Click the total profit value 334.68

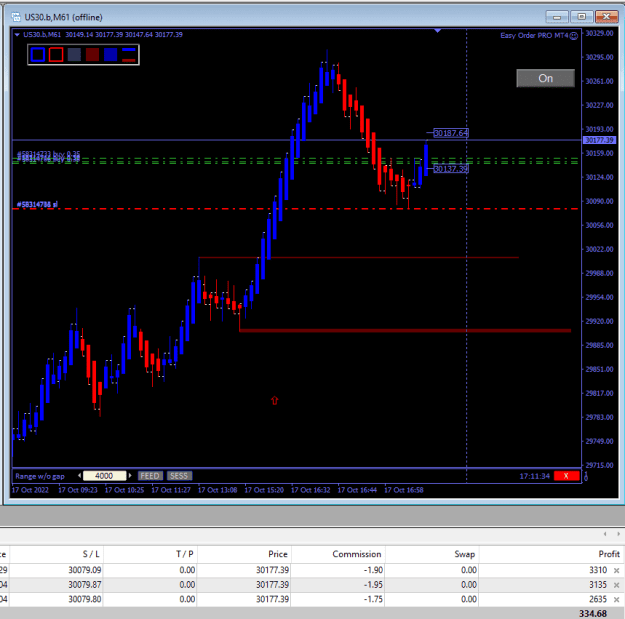[593, 613]
